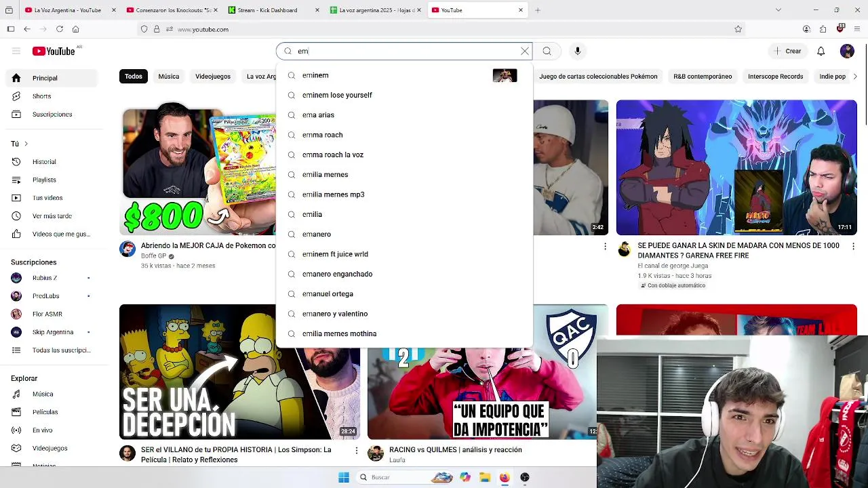868x488 pixels.
Task: Select the Indie pop chip
Action: [x=832, y=77]
